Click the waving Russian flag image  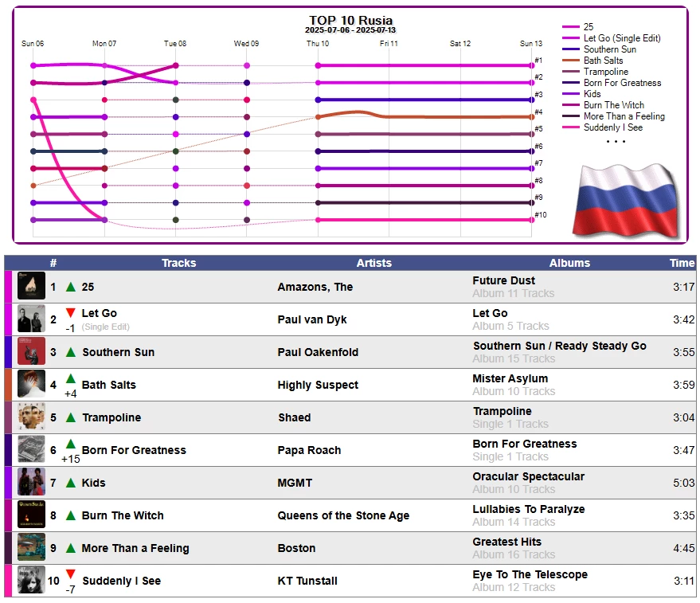coord(627,201)
